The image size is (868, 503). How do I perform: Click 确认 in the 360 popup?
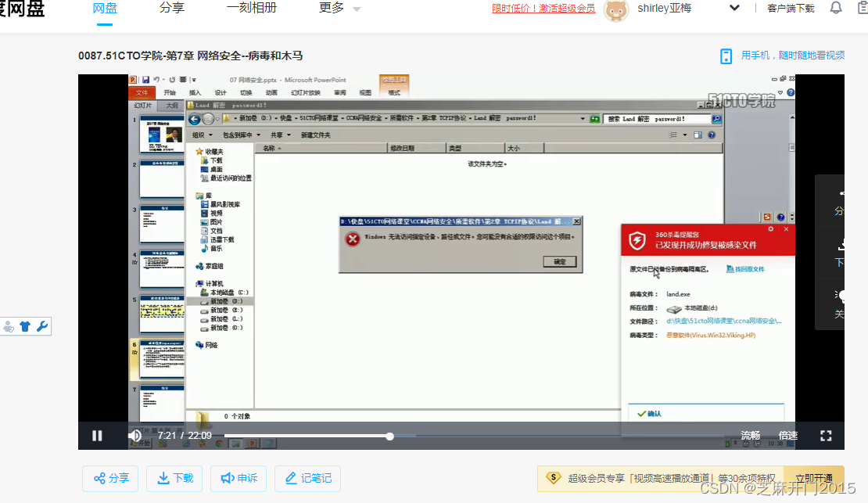(x=706, y=413)
